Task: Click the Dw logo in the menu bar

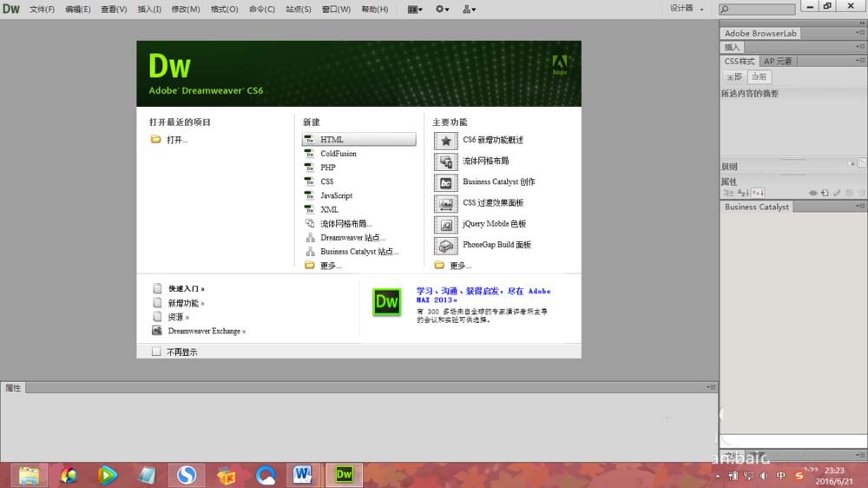Action: click(11, 9)
